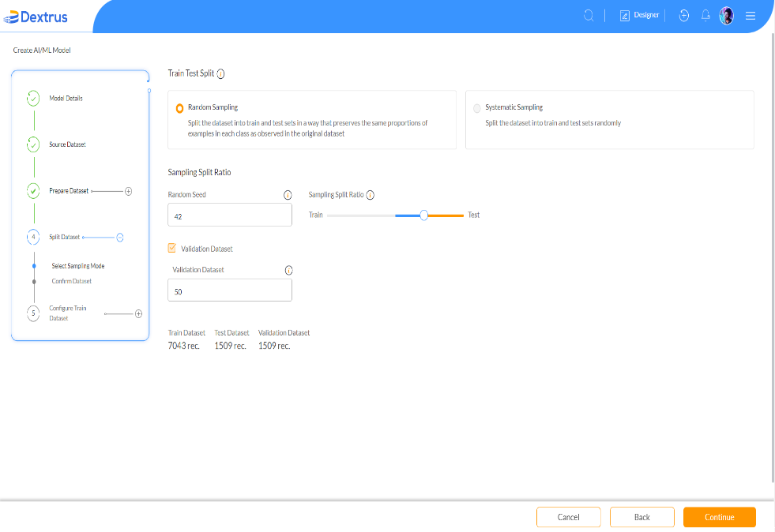Click the history icon next to the bell

coord(683,14)
